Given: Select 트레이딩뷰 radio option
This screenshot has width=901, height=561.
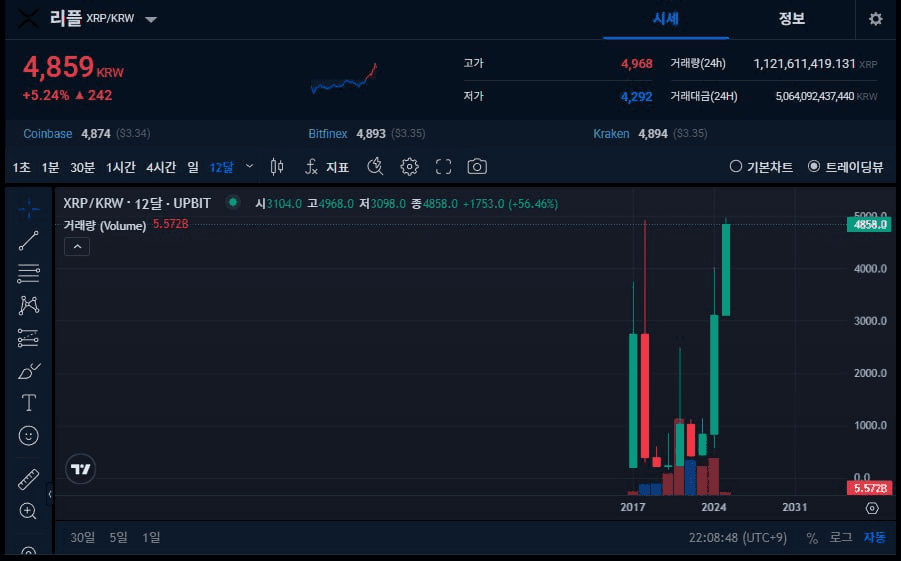Looking at the screenshot, I should 845,167.
